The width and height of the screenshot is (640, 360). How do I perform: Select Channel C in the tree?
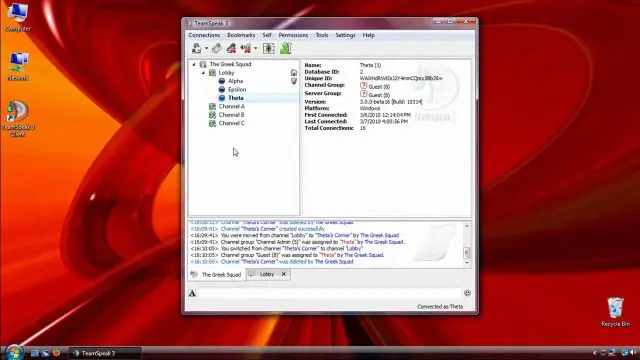(x=231, y=123)
